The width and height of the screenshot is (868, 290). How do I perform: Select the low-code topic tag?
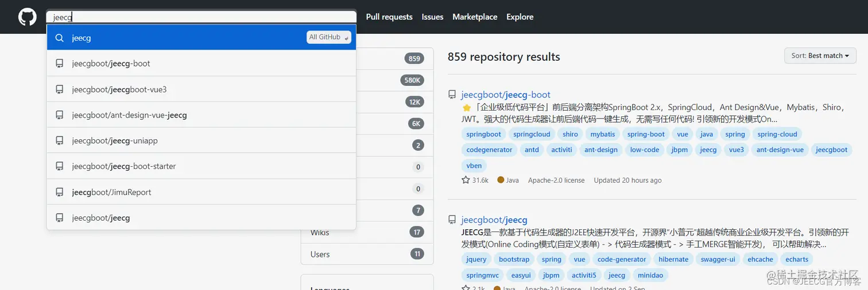[644, 150]
